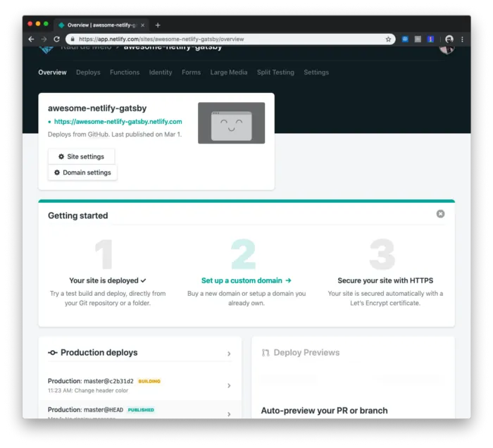Click the Domain settings button
This screenshot has height=448, width=493.
82,173
